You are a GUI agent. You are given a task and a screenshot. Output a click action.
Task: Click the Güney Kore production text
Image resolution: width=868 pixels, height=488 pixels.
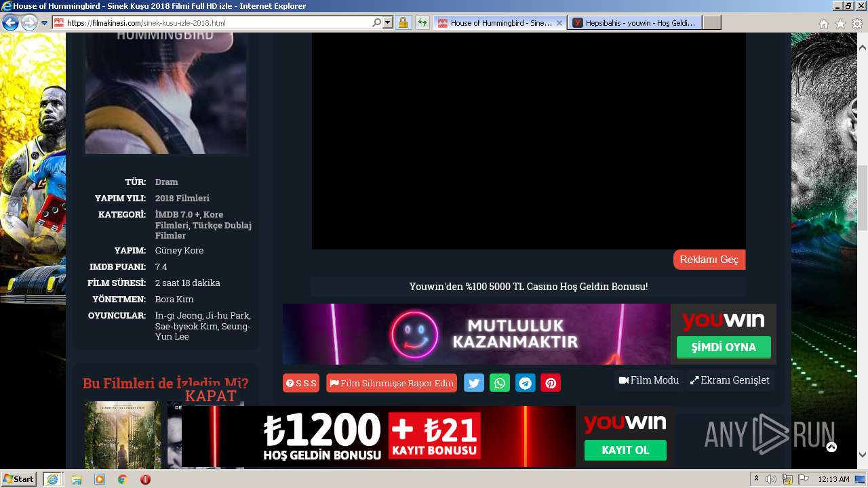coord(179,250)
